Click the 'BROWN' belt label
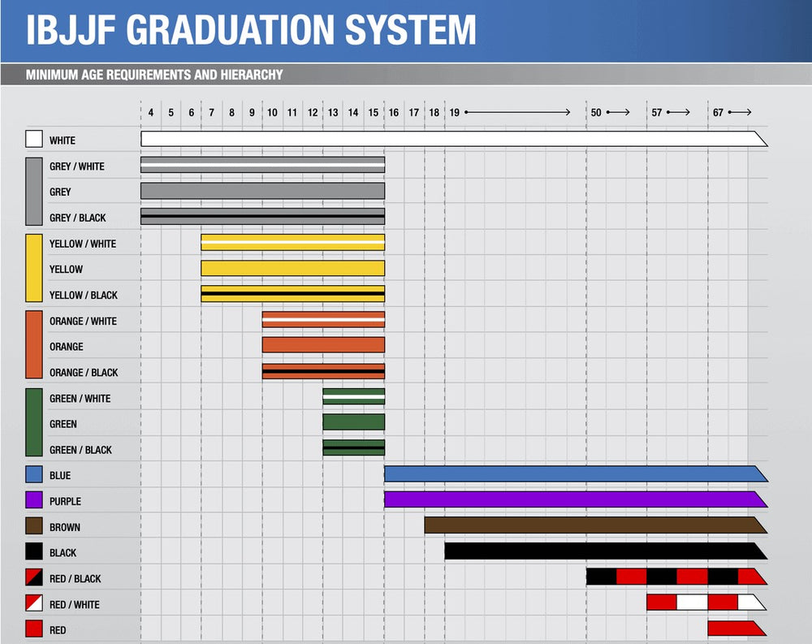Viewport: 812px width, 644px height. click(65, 527)
